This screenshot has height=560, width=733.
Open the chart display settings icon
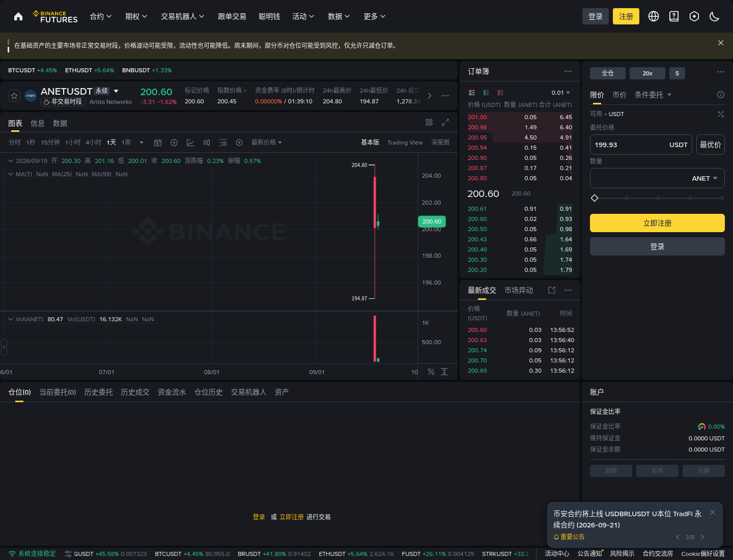coord(223,143)
